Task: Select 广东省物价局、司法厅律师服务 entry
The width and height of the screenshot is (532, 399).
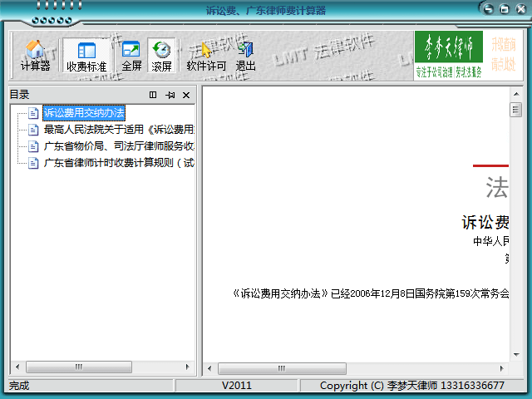Action: [x=118, y=146]
